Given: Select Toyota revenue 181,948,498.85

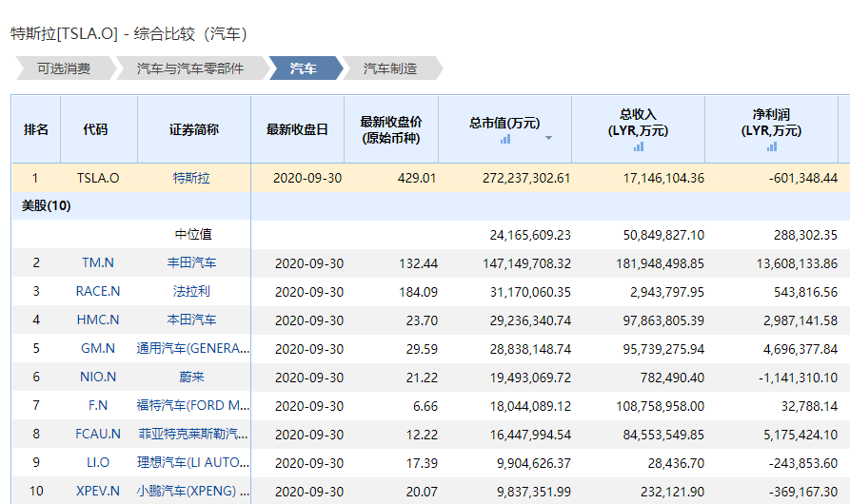Looking at the screenshot, I should [660, 263].
